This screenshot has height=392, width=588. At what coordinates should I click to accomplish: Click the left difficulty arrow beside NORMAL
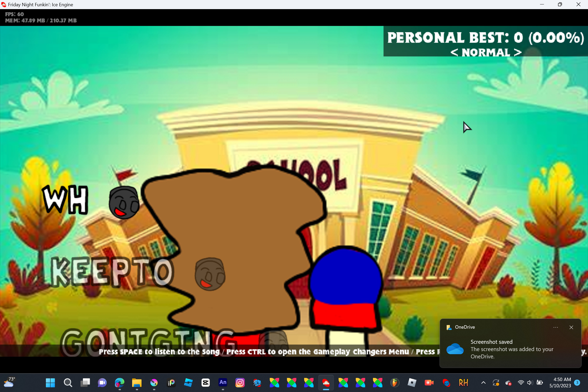pos(454,53)
